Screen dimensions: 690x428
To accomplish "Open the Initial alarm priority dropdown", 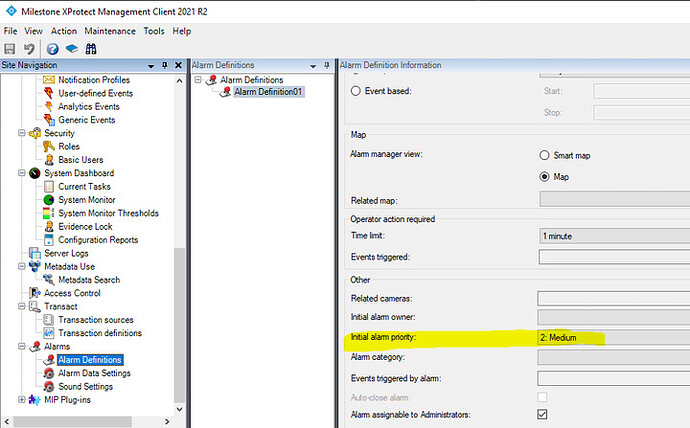I will (x=612, y=339).
